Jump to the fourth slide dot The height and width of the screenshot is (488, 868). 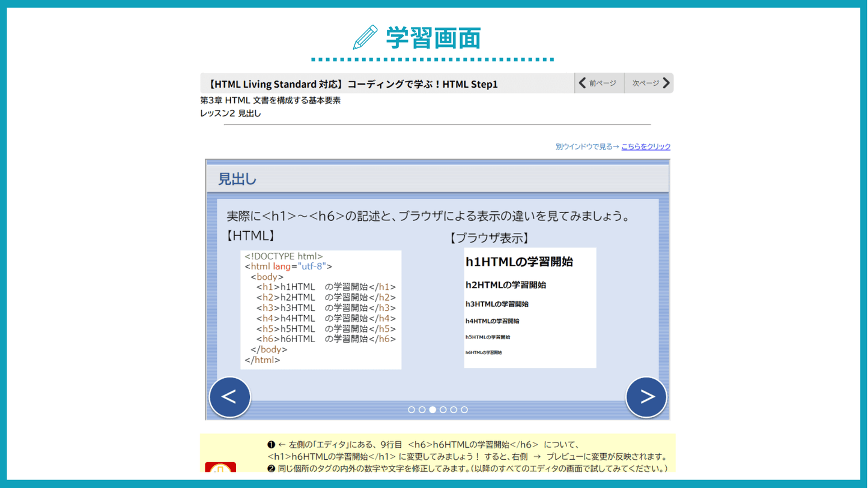tap(443, 409)
